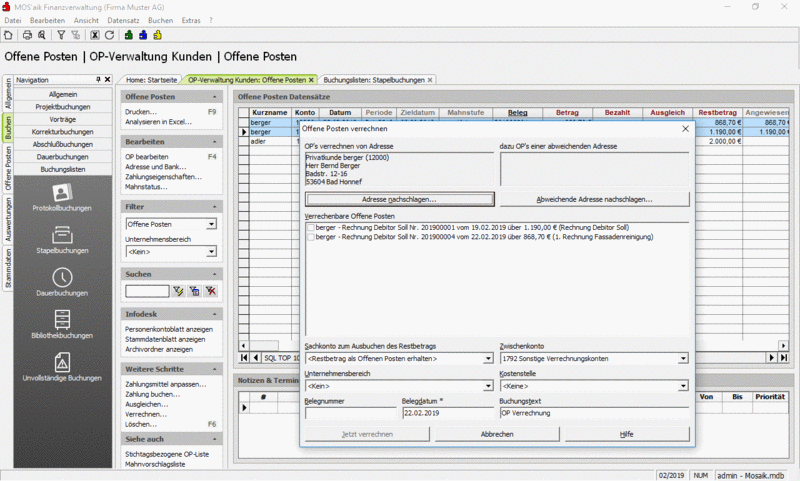This screenshot has height=481, width=800.
Task: Collapse the Offene Posten sidebar section
Action: 214,97
